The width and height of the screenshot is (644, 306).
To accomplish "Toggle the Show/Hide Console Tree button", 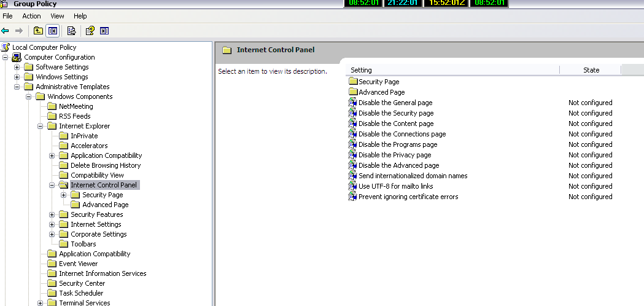I will tap(52, 31).
